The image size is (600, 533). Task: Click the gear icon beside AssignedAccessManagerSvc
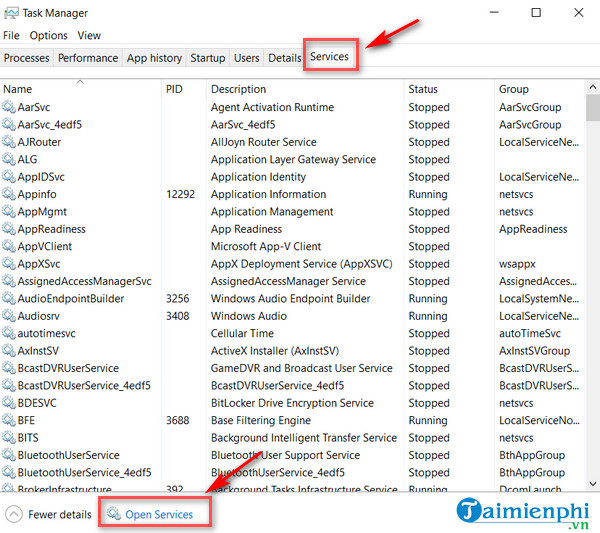pos(9,281)
